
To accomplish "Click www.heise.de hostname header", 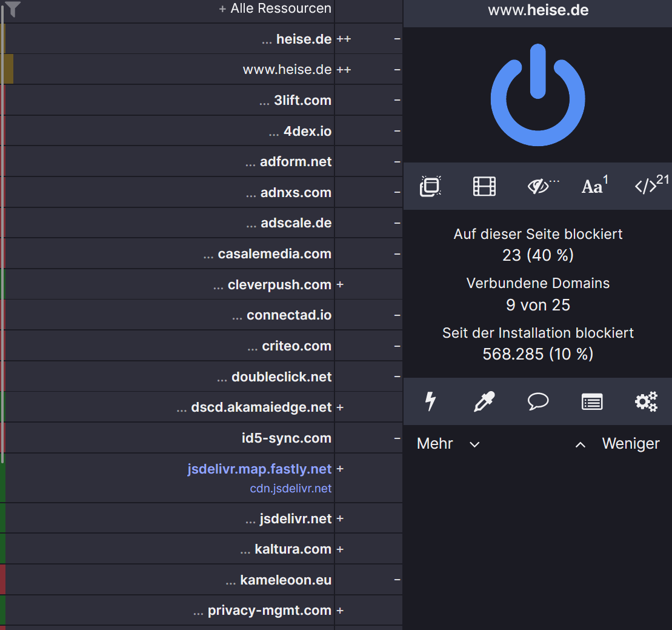I will 538,10.
